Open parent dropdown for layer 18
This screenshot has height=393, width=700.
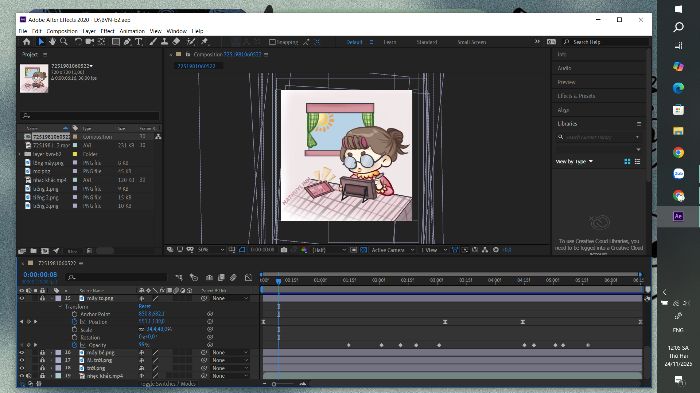pyautogui.click(x=230, y=368)
